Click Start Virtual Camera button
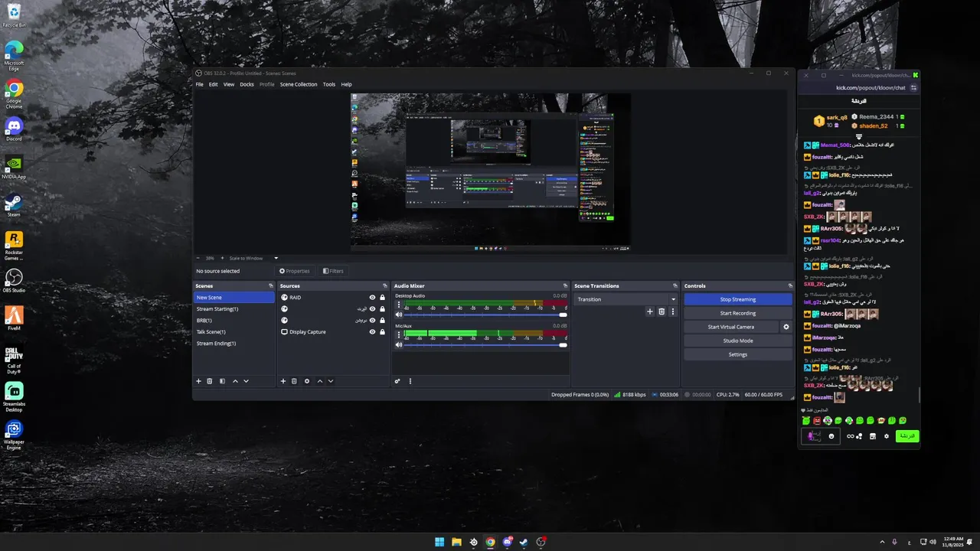This screenshot has width=980, height=551. coord(731,327)
